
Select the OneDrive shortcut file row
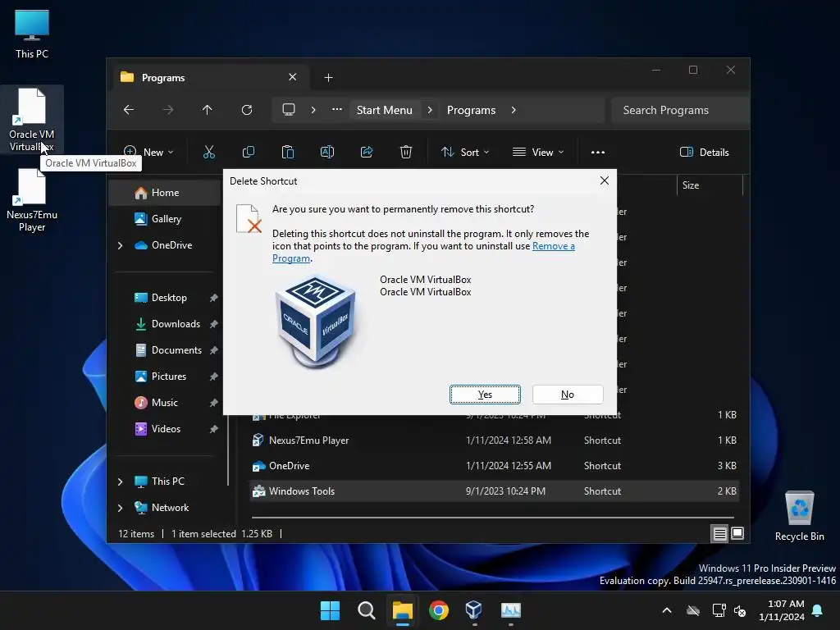(495, 466)
